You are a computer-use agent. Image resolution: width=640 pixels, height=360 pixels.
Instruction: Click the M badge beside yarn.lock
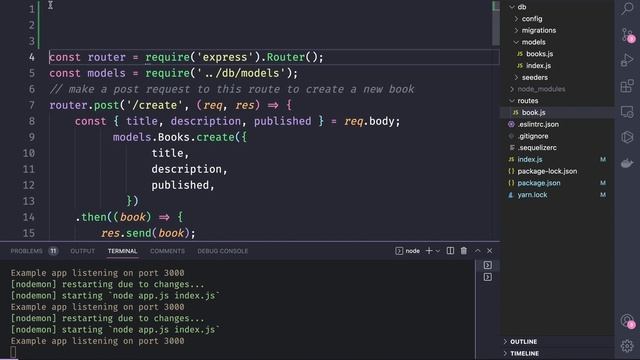[x=602, y=195]
